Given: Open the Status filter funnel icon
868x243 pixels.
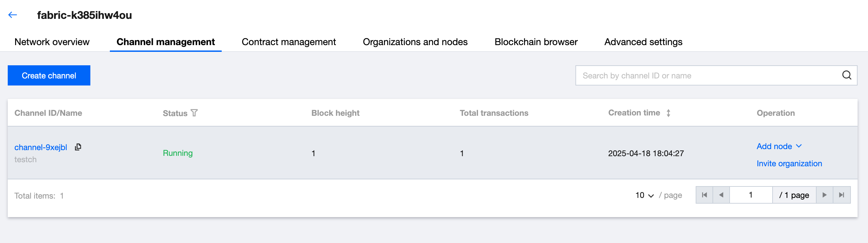Looking at the screenshot, I should coord(194,113).
